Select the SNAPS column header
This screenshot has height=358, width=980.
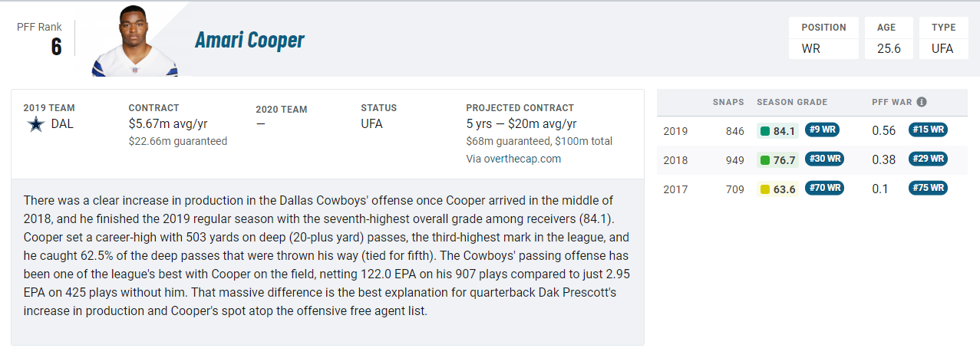[728, 102]
